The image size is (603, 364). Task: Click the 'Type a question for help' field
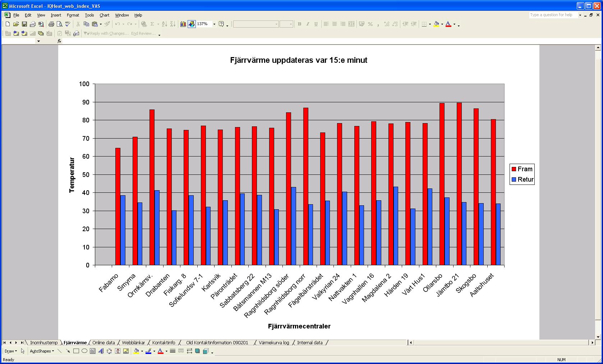[x=553, y=15]
